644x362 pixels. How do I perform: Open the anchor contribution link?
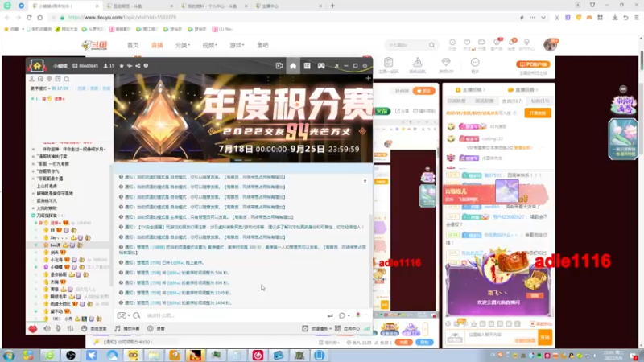coord(470,89)
